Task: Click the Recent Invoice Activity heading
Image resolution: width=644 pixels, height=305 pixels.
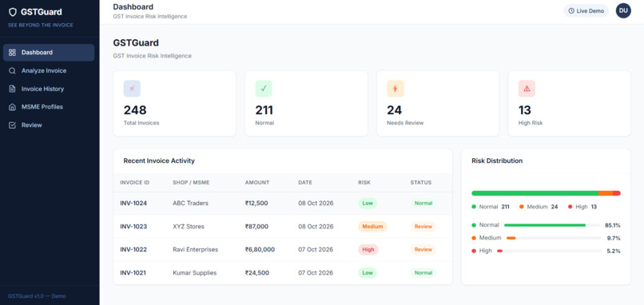Action: click(x=159, y=161)
